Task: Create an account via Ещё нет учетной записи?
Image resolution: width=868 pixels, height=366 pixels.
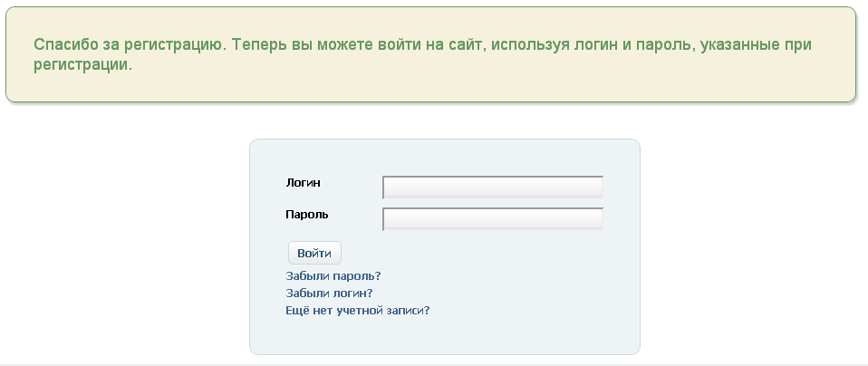Action: (358, 310)
